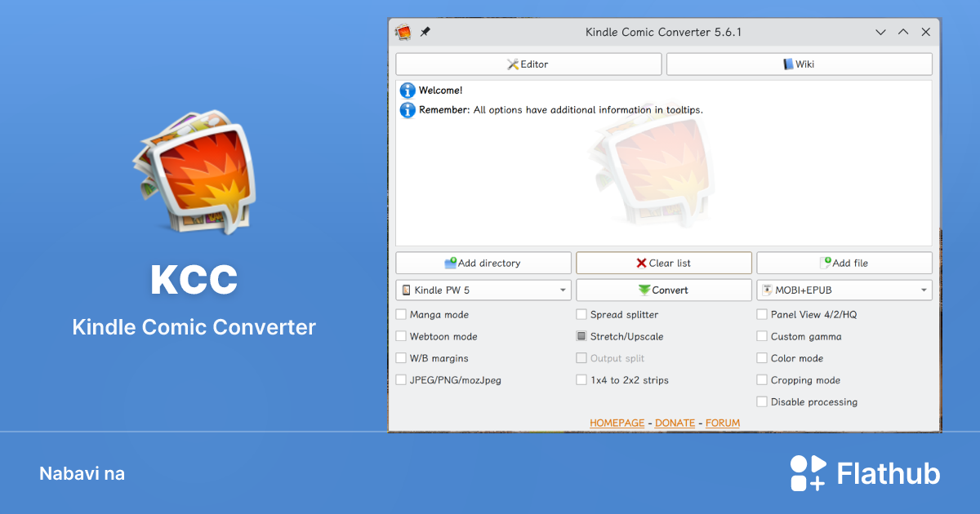Disable Stretch/Upscale
This screenshot has width=980, height=514.
(x=581, y=336)
